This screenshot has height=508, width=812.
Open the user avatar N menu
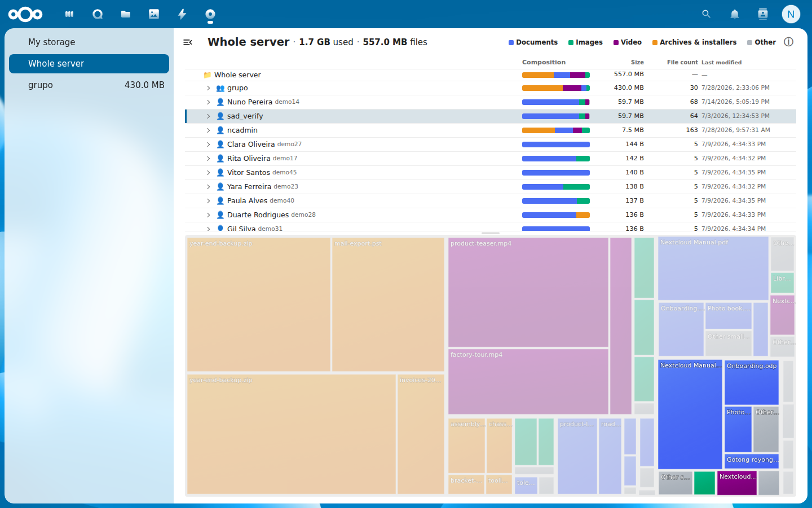point(791,14)
